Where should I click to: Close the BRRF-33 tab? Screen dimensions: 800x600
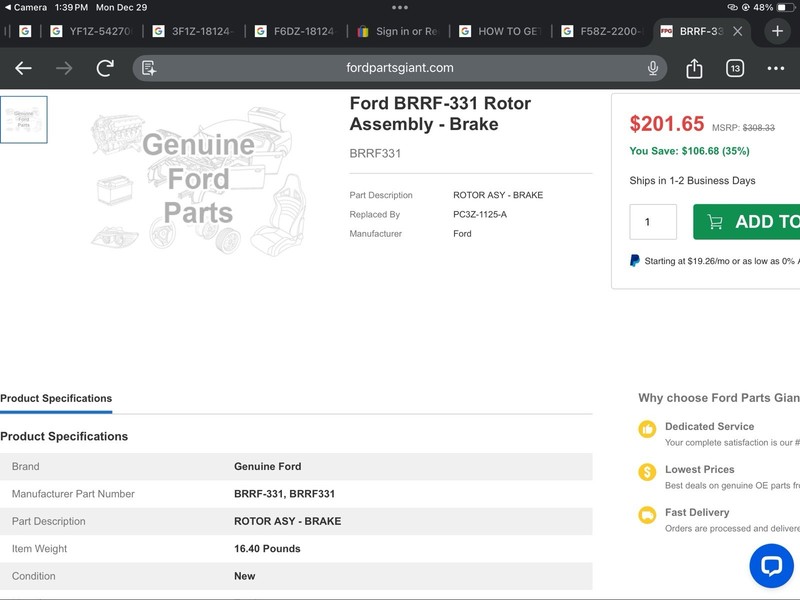pos(737,31)
